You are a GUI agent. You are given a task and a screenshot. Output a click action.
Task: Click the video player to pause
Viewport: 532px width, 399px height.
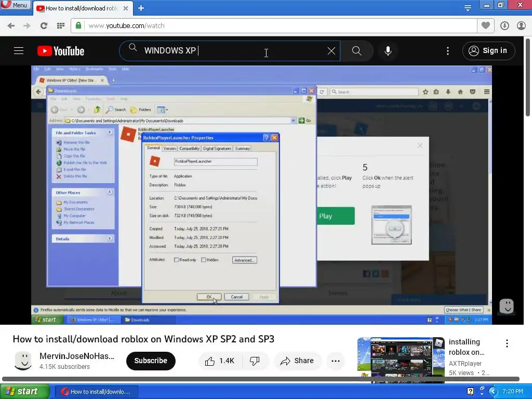[x=261, y=195]
